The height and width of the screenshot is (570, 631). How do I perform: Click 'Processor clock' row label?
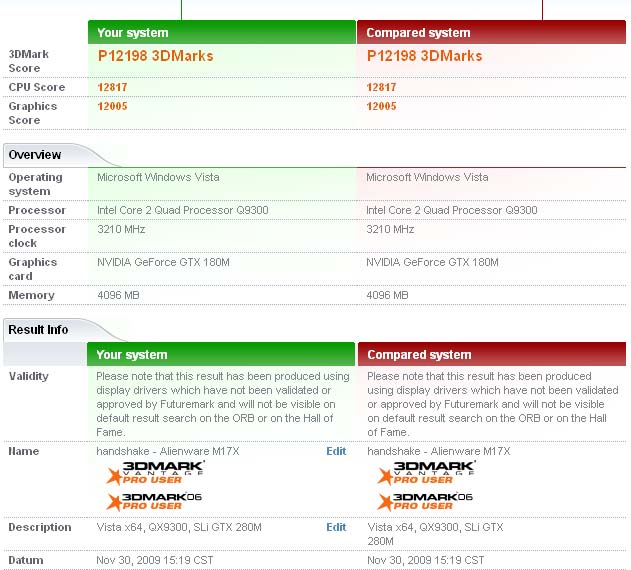37,236
